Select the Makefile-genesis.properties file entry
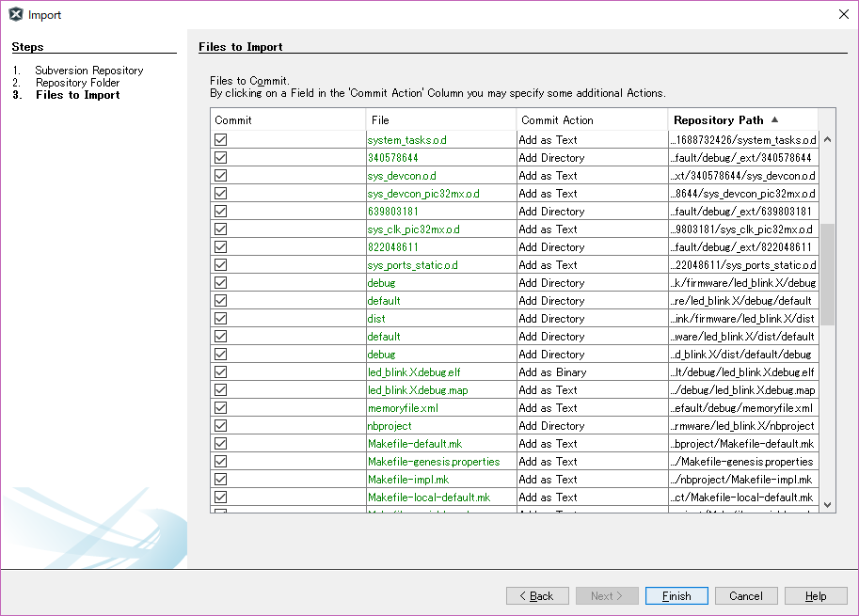The image size is (859, 616). tap(433, 462)
